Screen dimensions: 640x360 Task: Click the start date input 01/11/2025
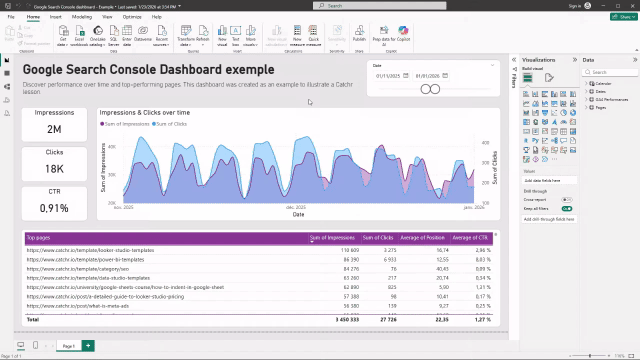click(x=387, y=76)
